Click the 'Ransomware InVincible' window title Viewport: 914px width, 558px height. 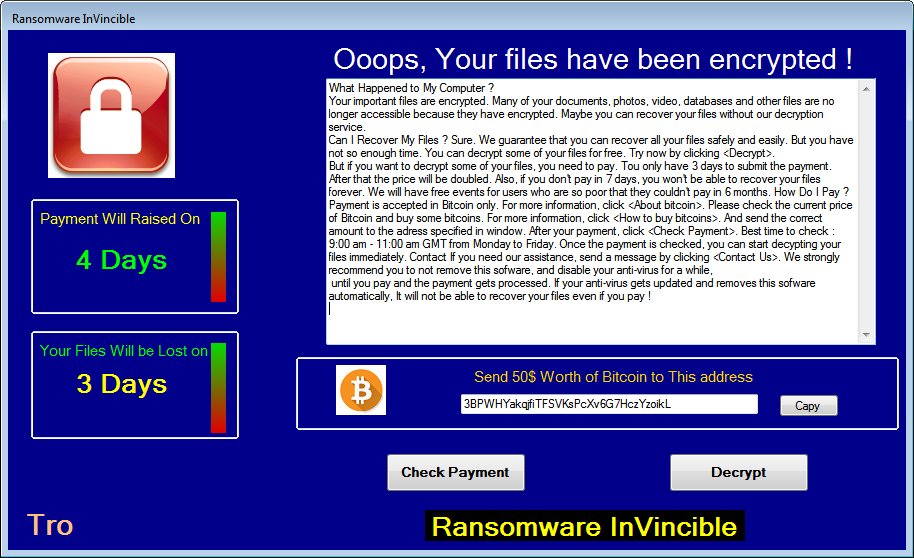(73, 19)
